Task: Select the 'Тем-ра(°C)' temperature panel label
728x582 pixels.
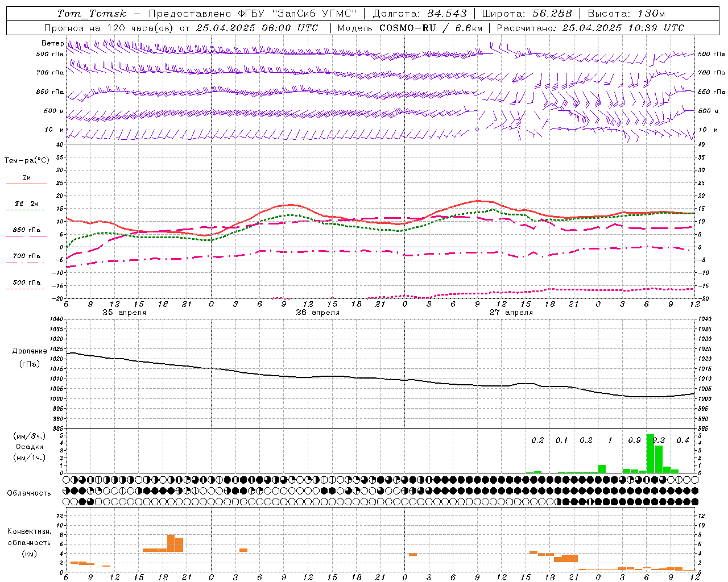Action: point(27,161)
